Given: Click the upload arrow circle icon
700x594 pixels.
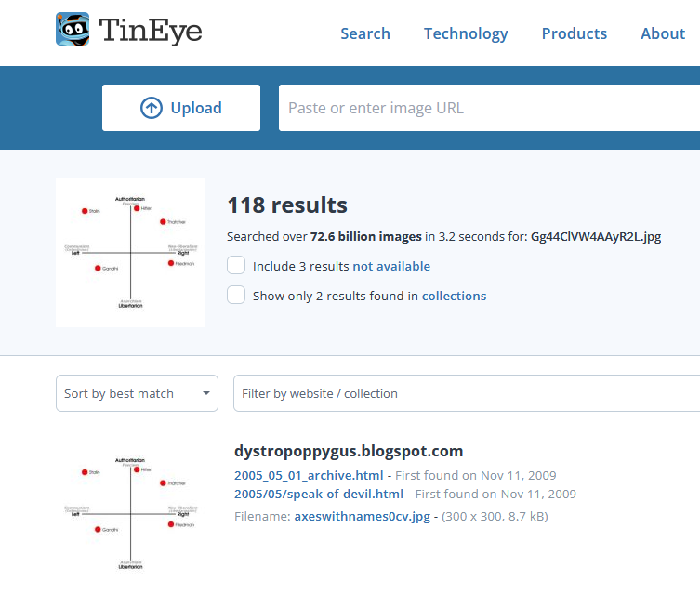Looking at the screenshot, I should click(x=152, y=108).
